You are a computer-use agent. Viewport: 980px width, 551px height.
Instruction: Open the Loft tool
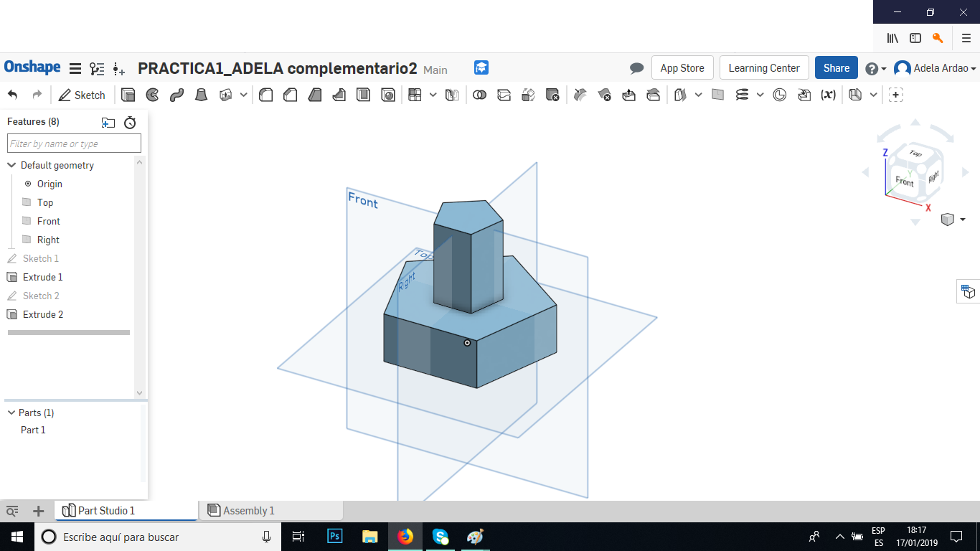pyautogui.click(x=202, y=95)
